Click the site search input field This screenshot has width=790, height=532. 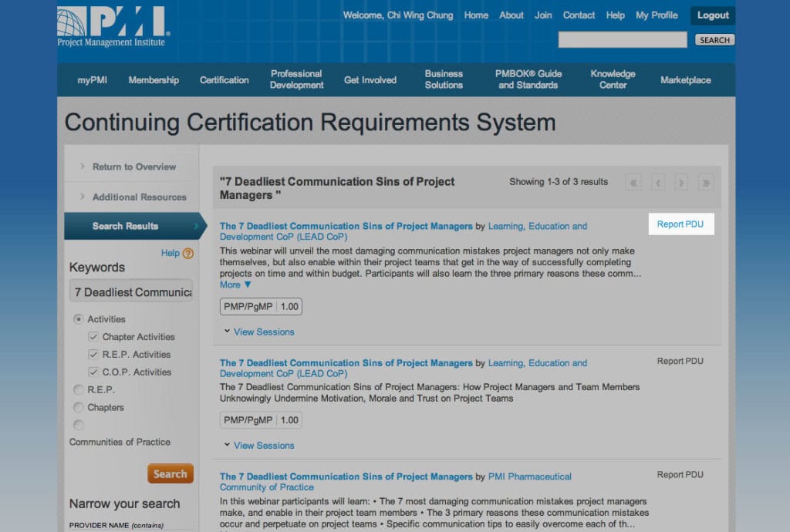point(623,40)
